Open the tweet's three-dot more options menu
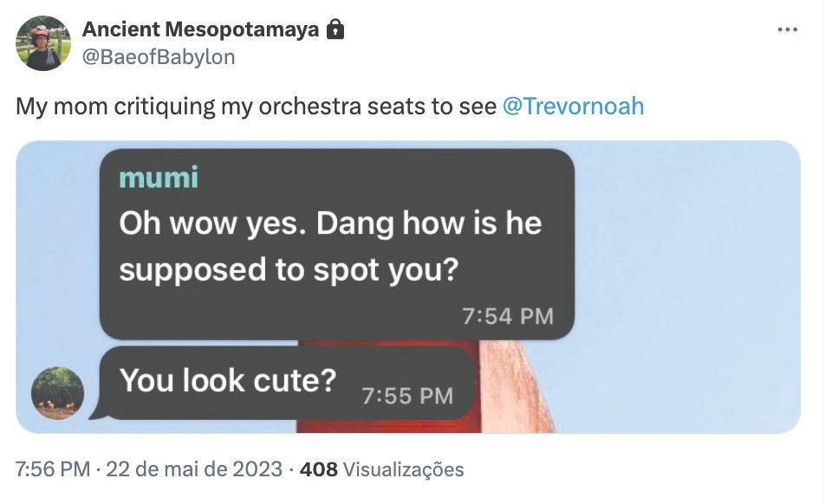This screenshot has width=825, height=504. [787, 30]
